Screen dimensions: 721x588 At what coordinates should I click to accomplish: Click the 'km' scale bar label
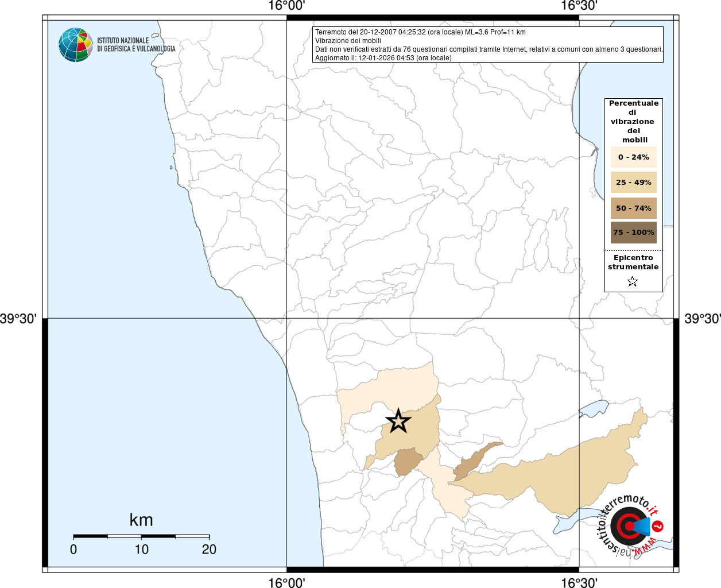141,520
